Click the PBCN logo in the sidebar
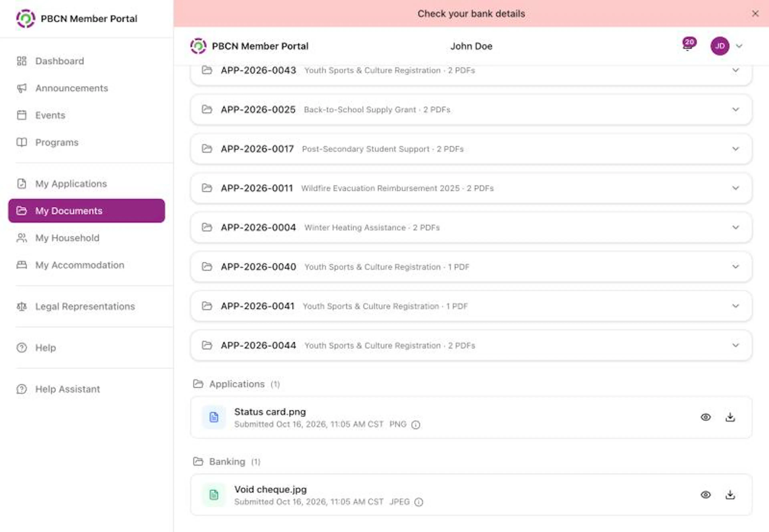769x532 pixels. point(26,19)
